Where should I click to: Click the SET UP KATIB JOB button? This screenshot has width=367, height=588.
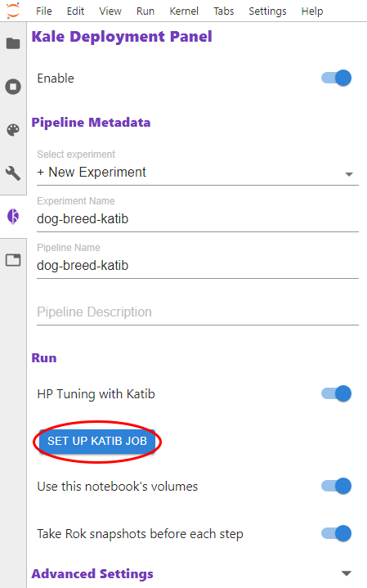click(97, 441)
